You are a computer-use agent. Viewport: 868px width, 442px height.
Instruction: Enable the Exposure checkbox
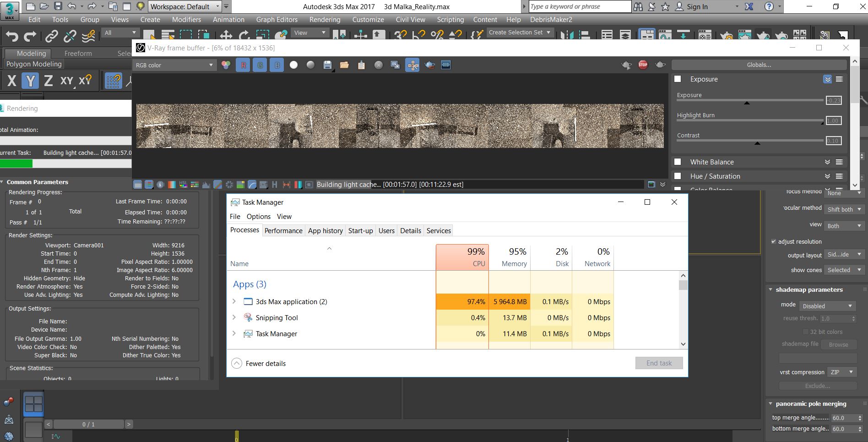point(678,79)
